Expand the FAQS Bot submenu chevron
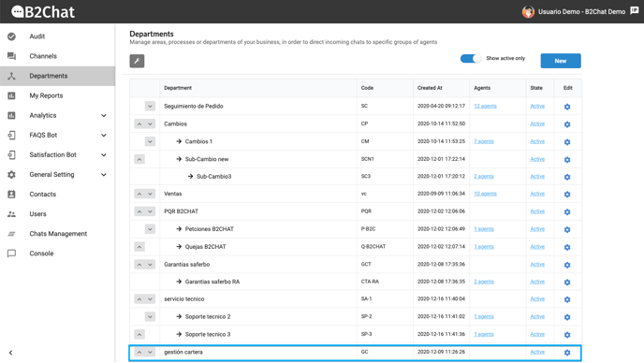Image resolution: width=644 pixels, height=363 pixels. click(x=104, y=135)
